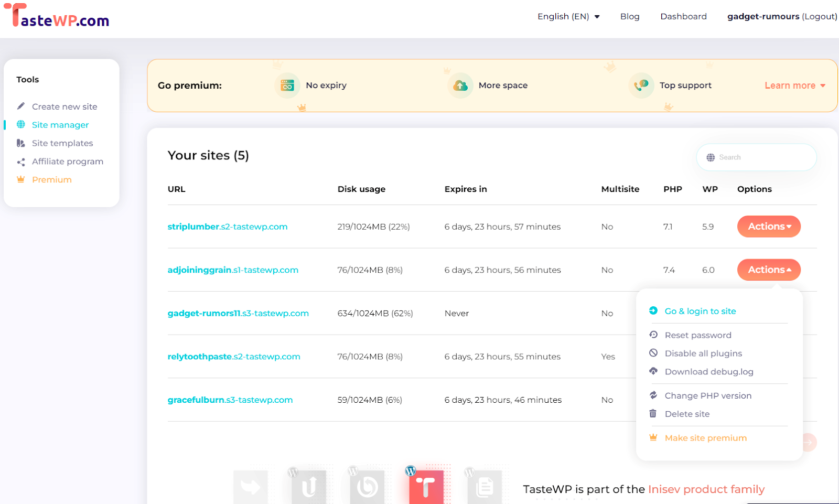Open Actions dropdown for the striplumber site
The width and height of the screenshot is (839, 504).
coord(769,227)
